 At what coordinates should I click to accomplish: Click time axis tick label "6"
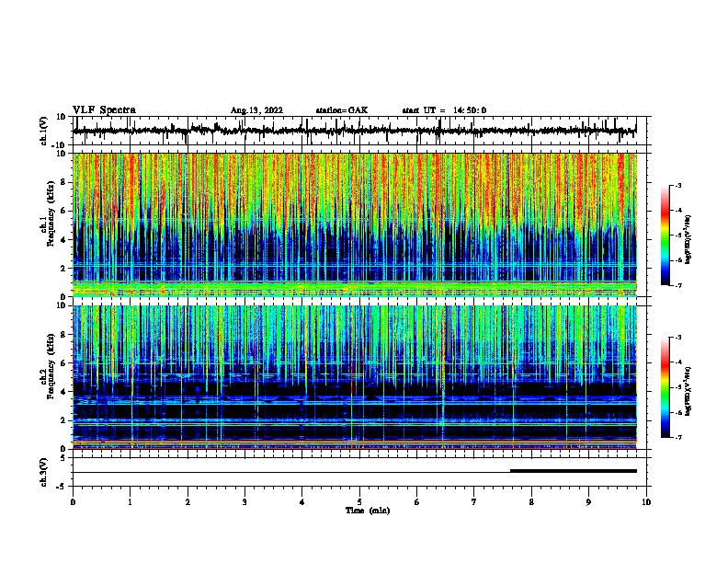click(x=417, y=502)
